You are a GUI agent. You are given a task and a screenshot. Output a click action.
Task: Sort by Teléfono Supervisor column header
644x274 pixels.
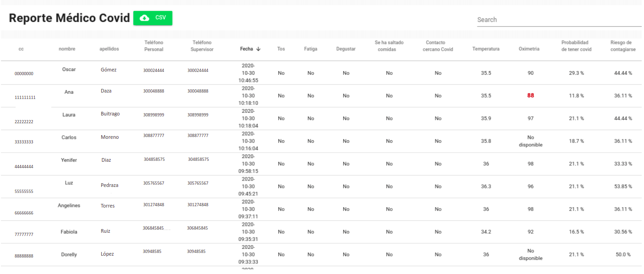202,46
